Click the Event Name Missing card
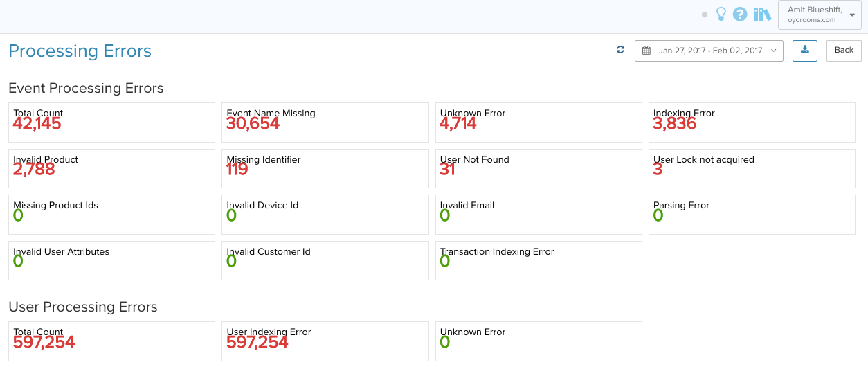Screen dimensions: 868x387 coord(325,123)
